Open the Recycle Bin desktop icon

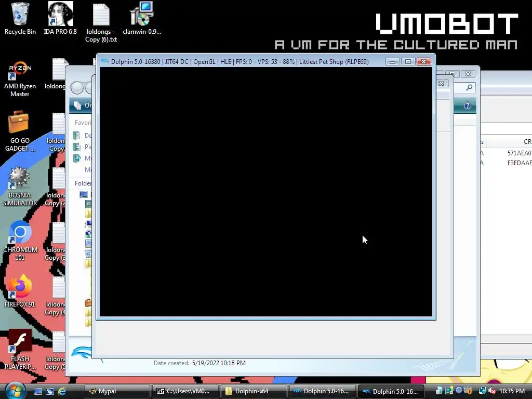20,18
